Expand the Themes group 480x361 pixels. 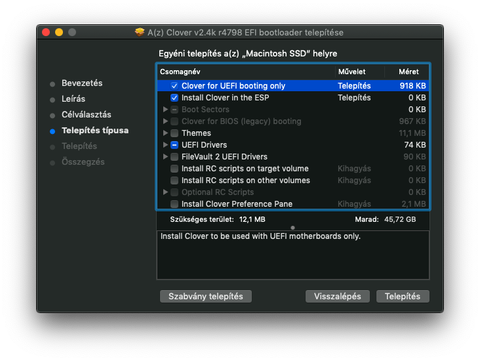[x=165, y=133]
